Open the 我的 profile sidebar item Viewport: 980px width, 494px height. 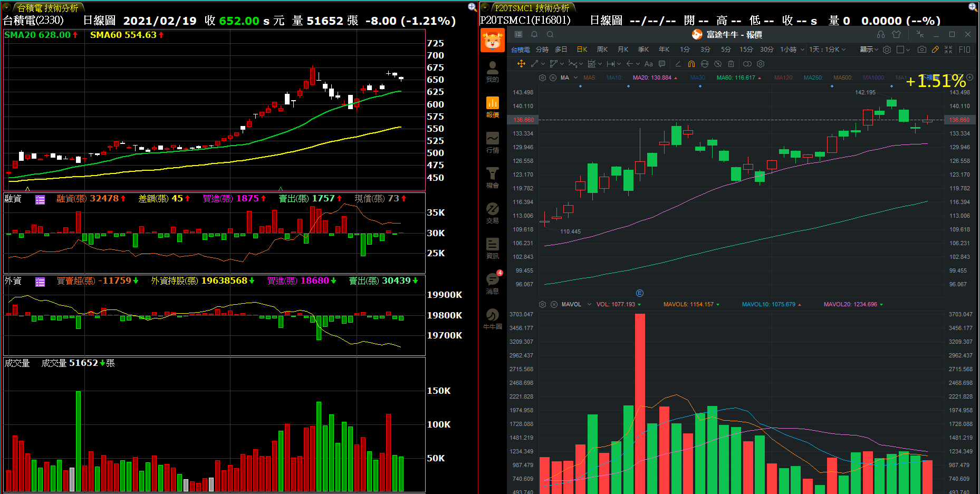(x=492, y=72)
